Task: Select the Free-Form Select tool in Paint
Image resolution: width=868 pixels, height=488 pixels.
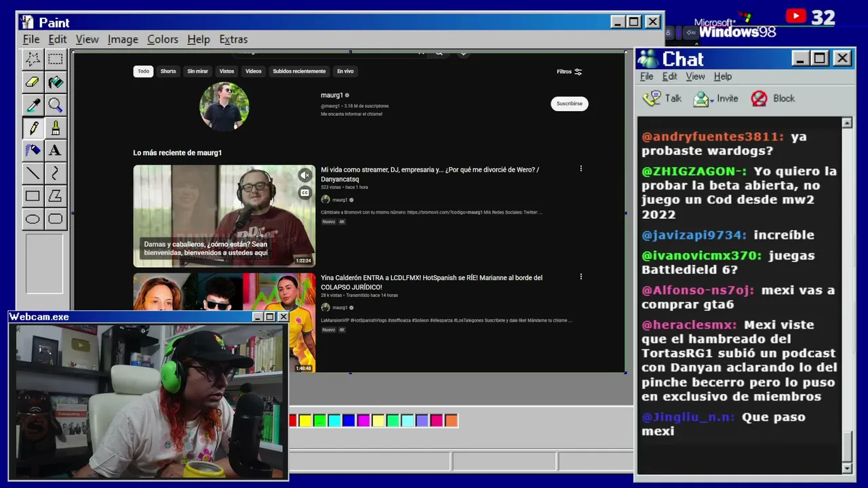Action: 33,59
